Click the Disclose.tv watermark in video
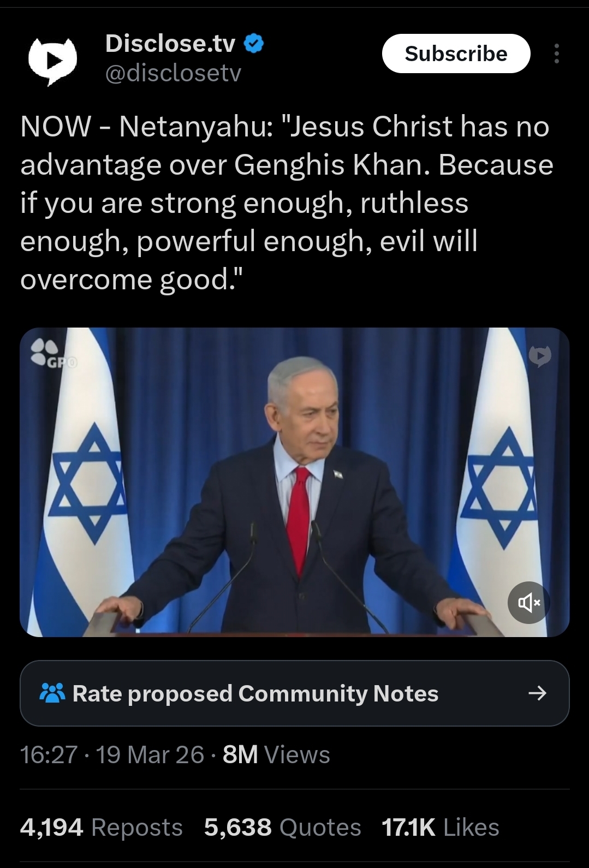The height and width of the screenshot is (868, 589). [540, 356]
